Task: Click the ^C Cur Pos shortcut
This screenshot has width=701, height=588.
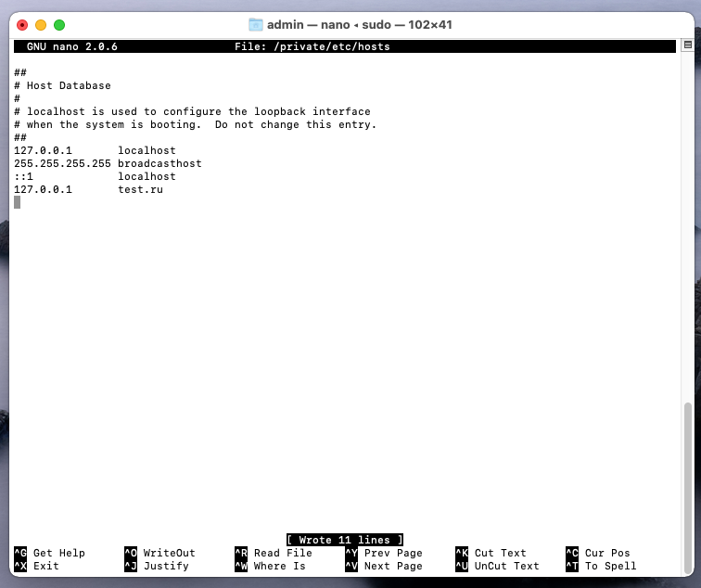Action: [597, 553]
